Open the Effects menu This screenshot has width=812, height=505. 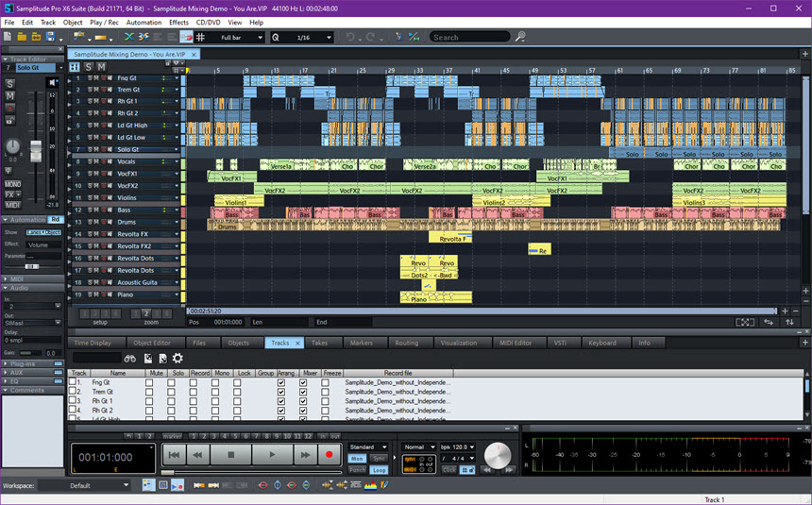coord(178,23)
